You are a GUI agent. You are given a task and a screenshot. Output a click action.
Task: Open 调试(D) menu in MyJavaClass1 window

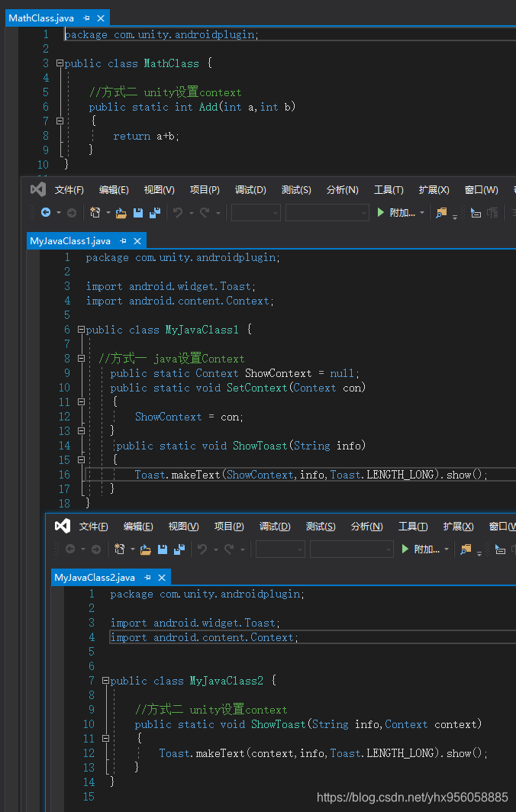250,190
